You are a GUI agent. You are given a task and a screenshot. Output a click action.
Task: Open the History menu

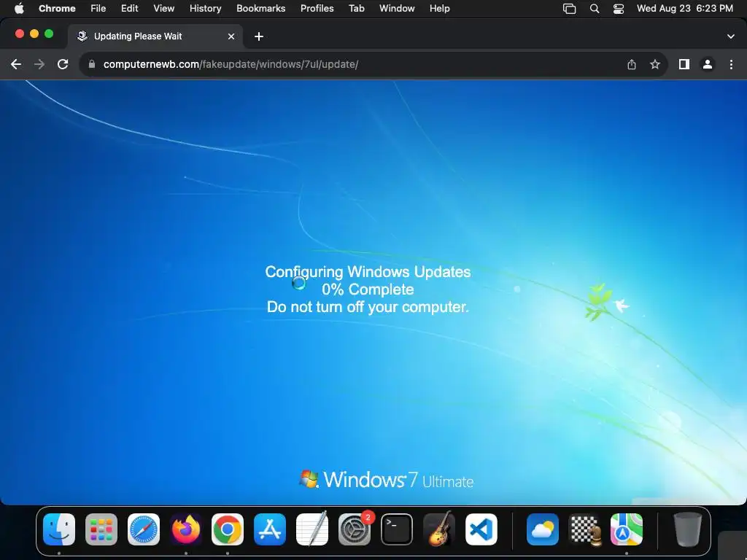pos(205,8)
